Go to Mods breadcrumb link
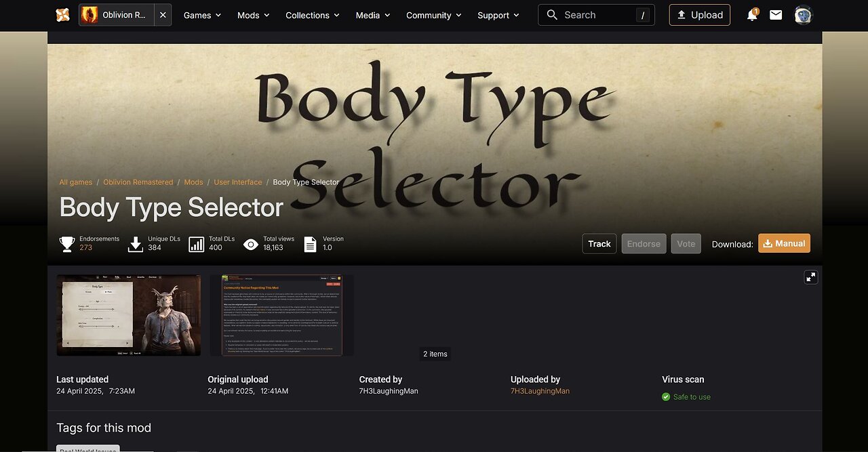Viewport: 868px width, 452px height. [x=193, y=182]
